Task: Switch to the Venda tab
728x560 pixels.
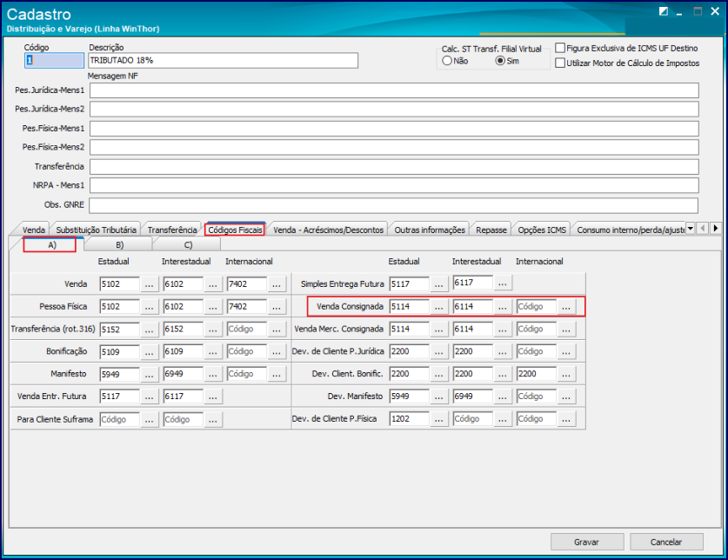Action: pos(33,230)
